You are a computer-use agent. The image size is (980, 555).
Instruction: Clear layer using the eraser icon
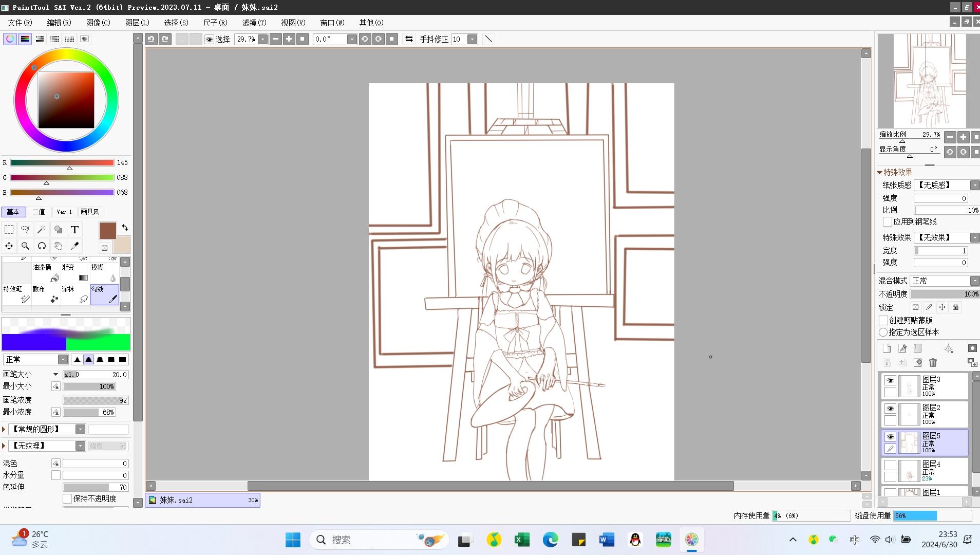click(x=918, y=363)
